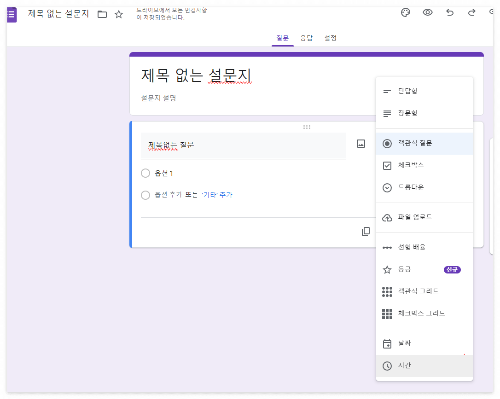Screen dimensions: 500x399
Task: Click the multiple choice radio icon
Action: pyautogui.click(x=387, y=144)
